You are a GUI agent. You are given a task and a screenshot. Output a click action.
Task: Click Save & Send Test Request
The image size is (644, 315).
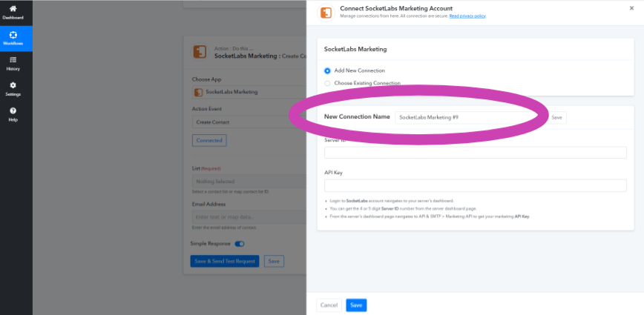225,262
